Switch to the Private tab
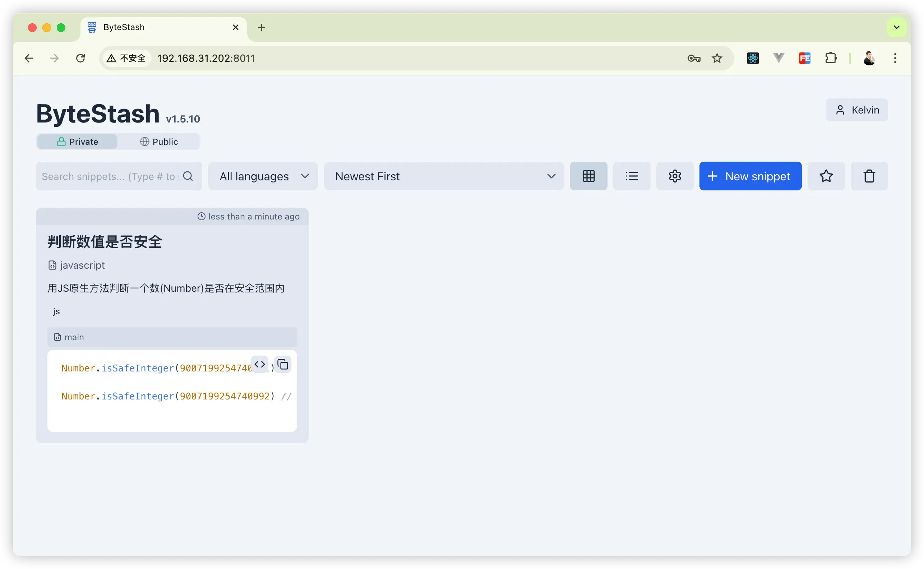The width and height of the screenshot is (924, 569). pos(78,142)
